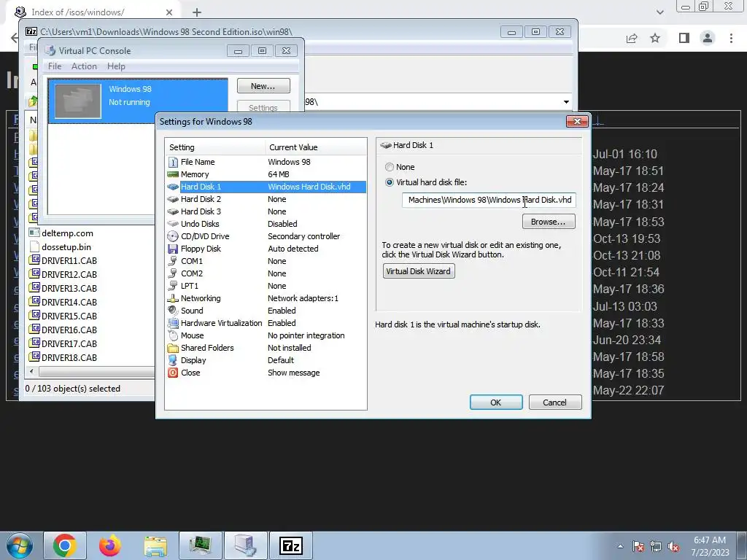Viewport: 747px width, 560px height.
Task: Open the Chrome tab search chevron
Action: 659,12
